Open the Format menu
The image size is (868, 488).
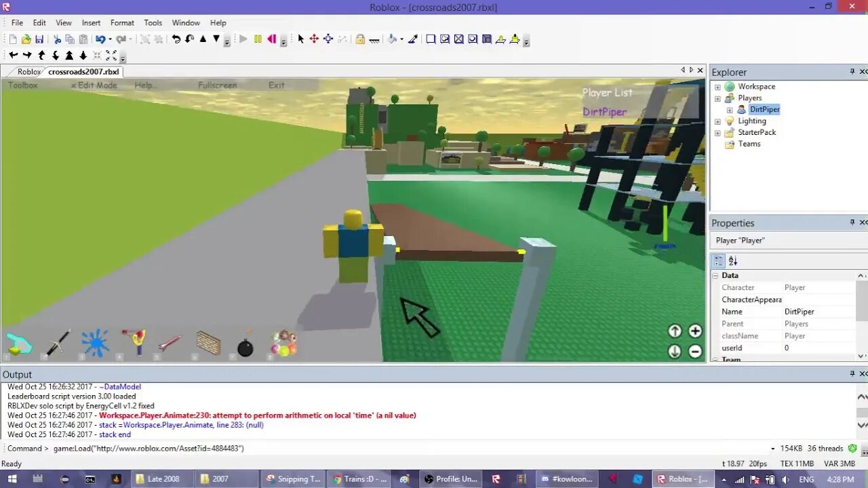[x=122, y=22]
